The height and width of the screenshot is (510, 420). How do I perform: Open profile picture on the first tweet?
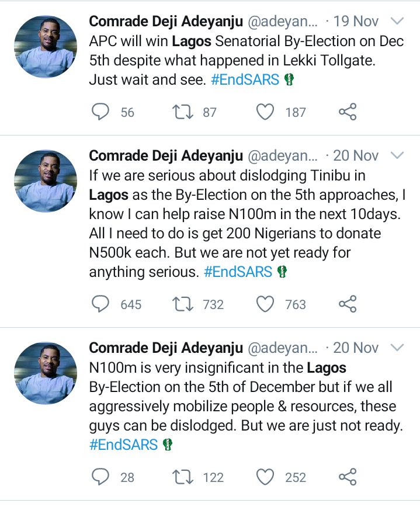click(45, 47)
